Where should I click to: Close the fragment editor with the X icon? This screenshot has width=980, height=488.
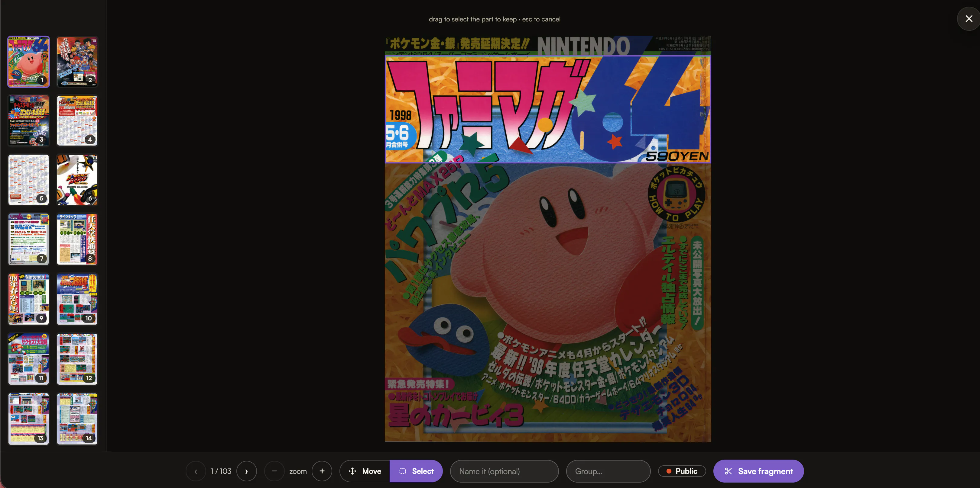pos(969,19)
